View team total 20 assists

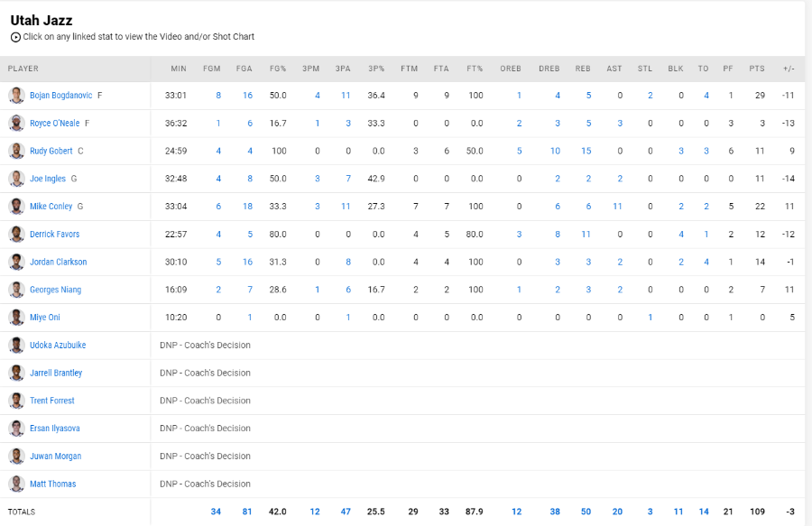[617, 512]
